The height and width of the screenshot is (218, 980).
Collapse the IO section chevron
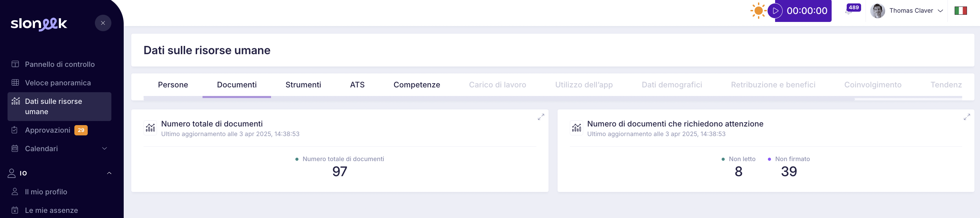(109, 173)
